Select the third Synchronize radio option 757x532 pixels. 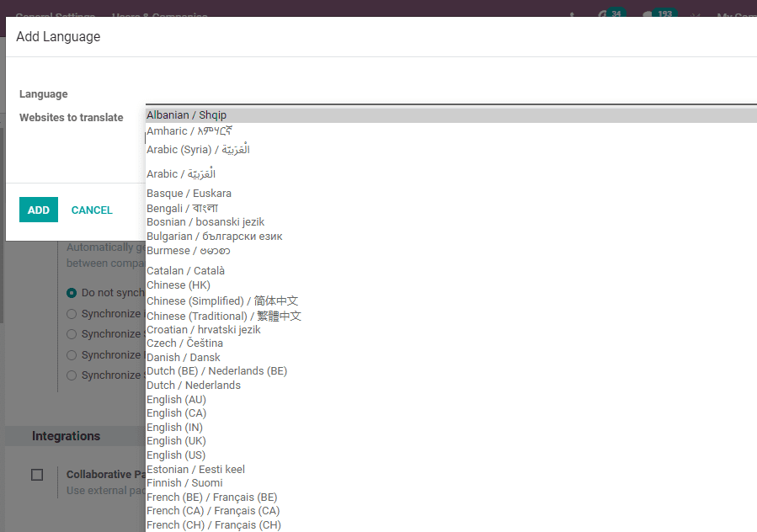[72, 355]
